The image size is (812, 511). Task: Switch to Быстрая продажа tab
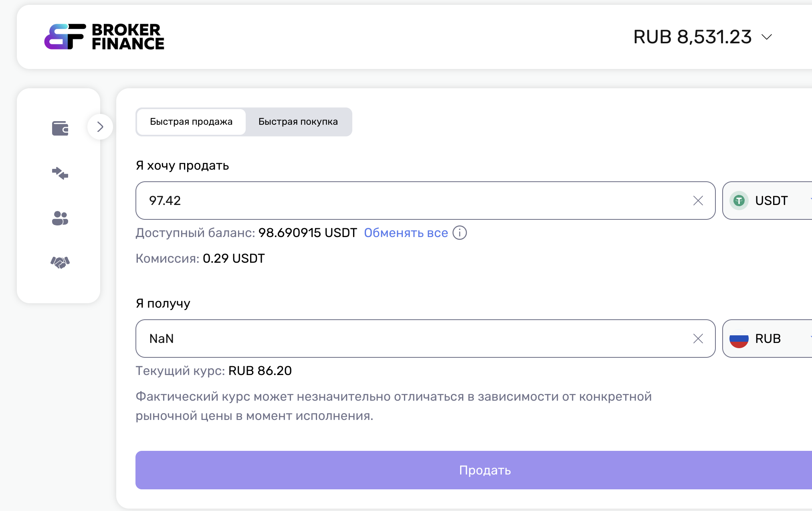coord(191,122)
